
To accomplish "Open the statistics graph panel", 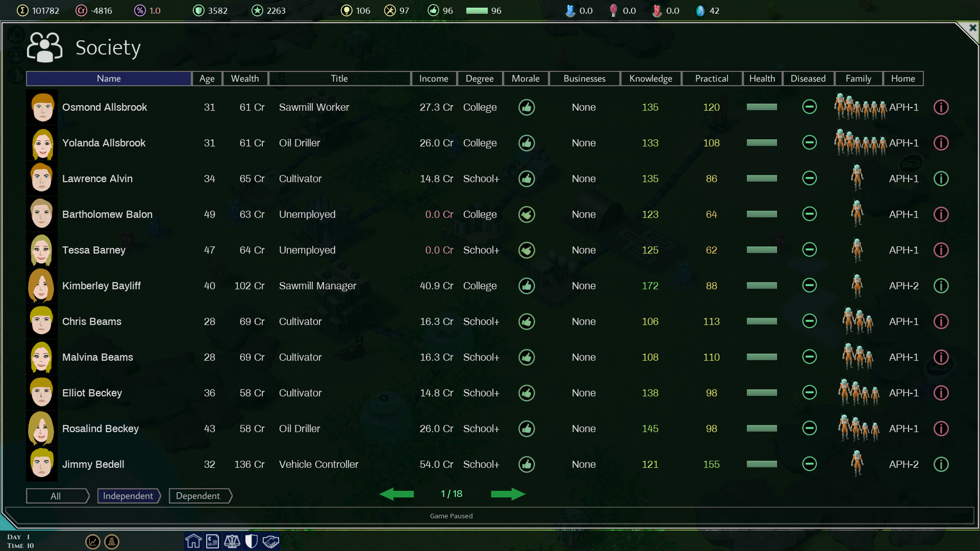I will 93,542.
